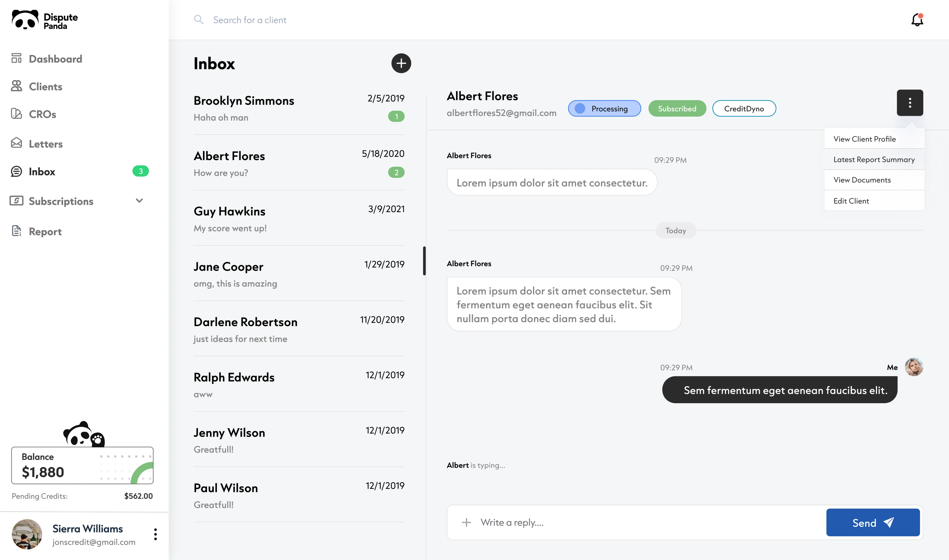Click the Dispute Panda logo
The image size is (949, 560).
(44, 20)
